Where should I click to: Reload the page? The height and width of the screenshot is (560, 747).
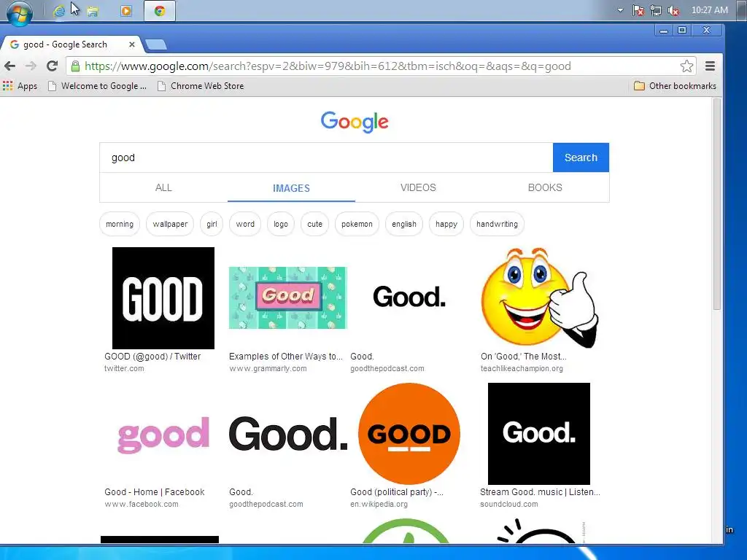(x=52, y=66)
